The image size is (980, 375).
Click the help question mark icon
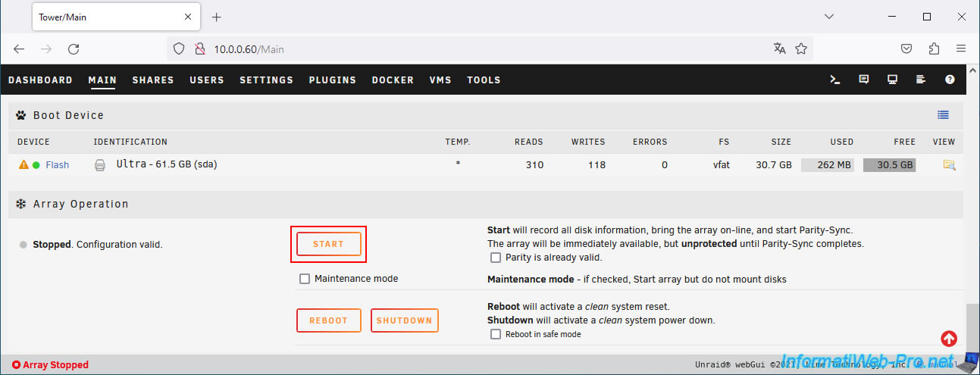950,80
